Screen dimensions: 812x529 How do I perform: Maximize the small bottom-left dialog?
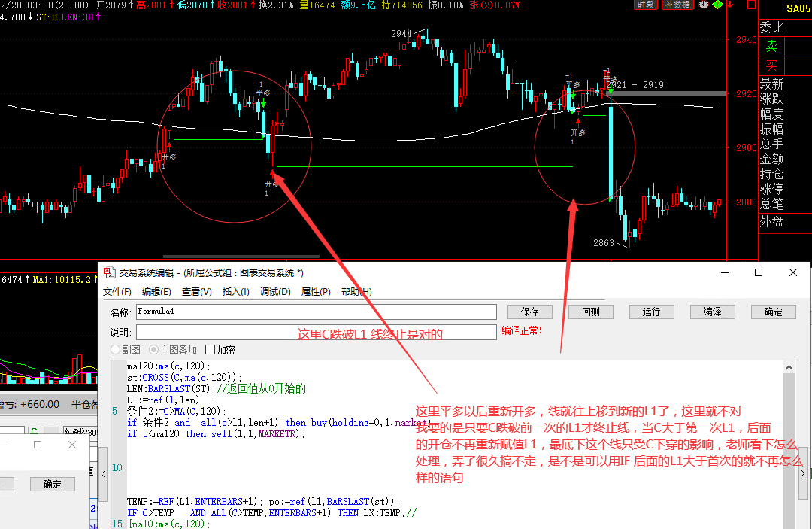click(38, 445)
